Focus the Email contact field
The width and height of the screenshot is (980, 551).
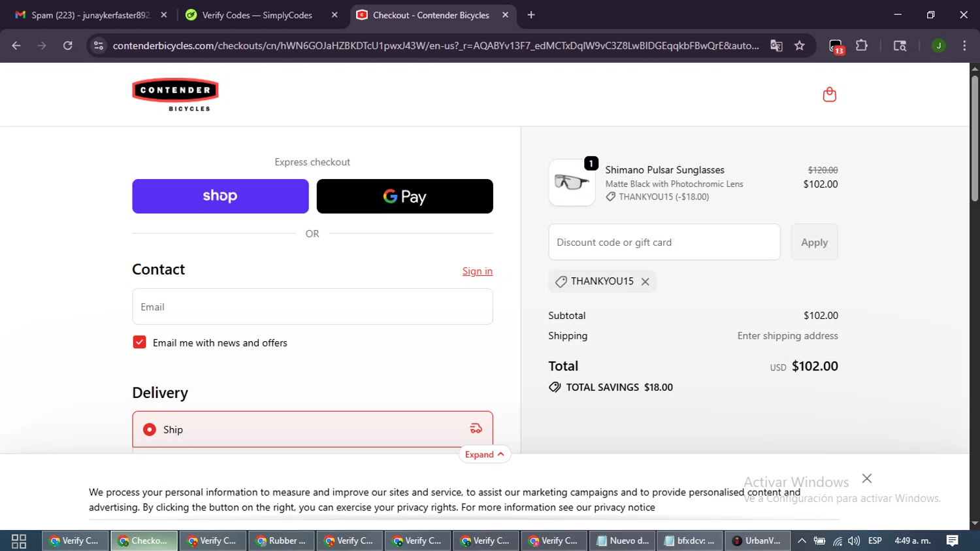(312, 307)
